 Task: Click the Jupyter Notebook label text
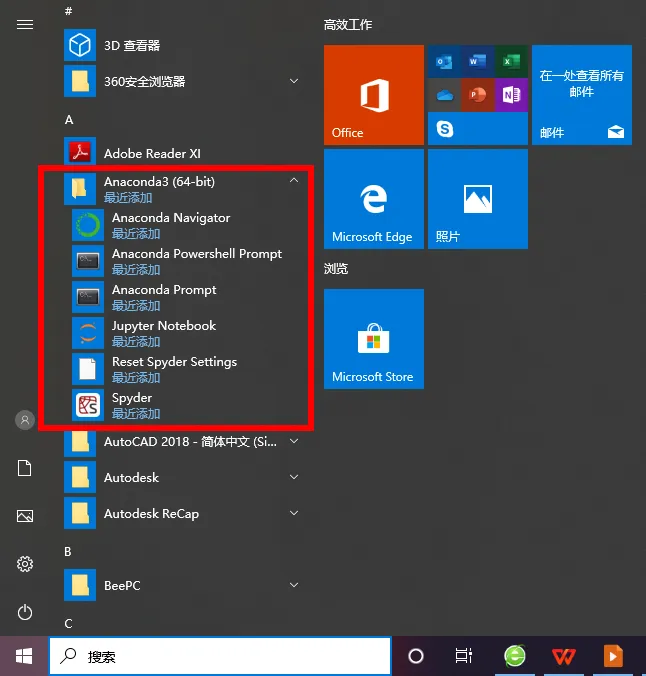[164, 325]
